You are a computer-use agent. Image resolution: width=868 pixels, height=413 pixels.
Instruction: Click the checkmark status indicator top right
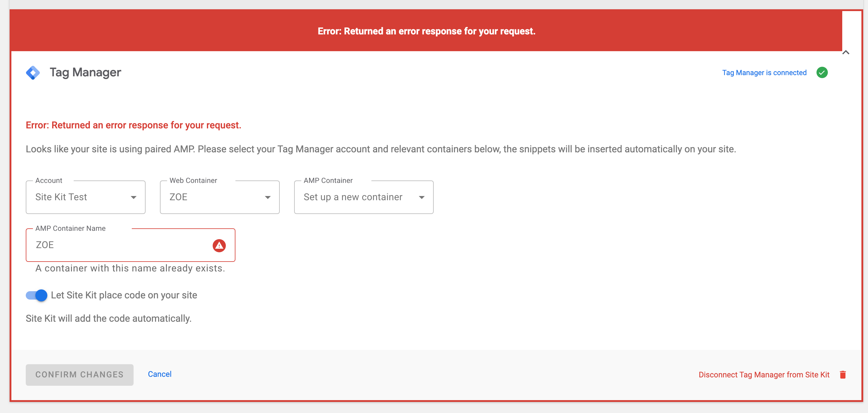point(822,72)
